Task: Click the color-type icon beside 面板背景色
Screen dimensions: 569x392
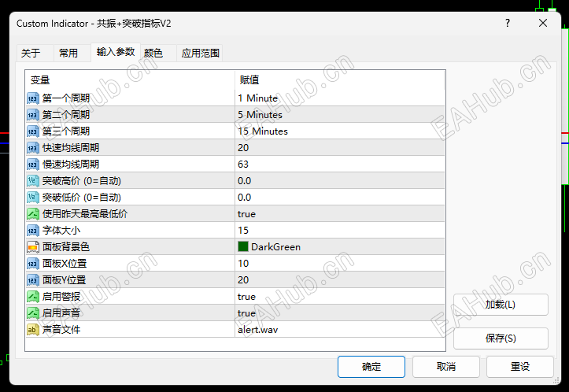Action: tap(32, 247)
